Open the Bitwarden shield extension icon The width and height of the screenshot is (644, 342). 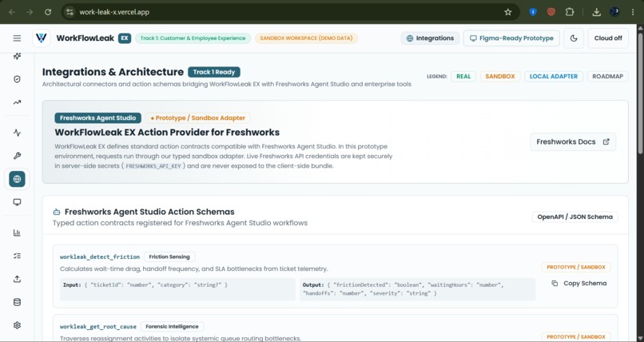tap(533, 12)
